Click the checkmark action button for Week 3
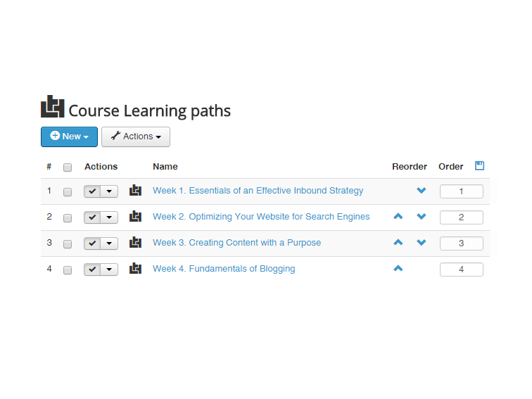The height and width of the screenshot is (399, 532). [92, 243]
